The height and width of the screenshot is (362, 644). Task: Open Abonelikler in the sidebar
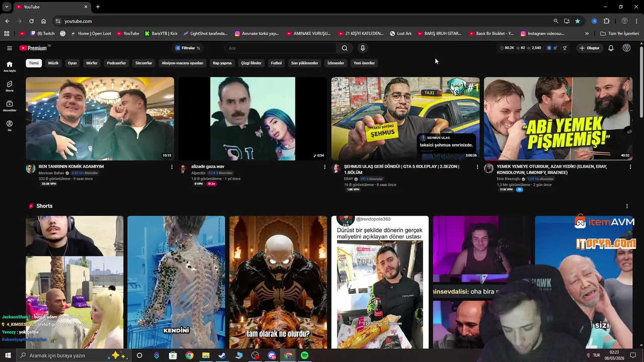click(10, 106)
